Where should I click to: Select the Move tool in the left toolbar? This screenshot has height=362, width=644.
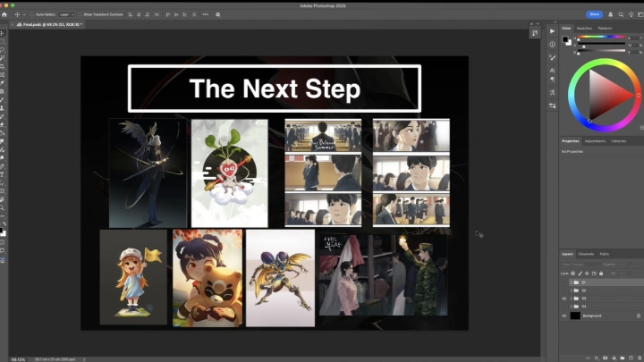[2, 33]
